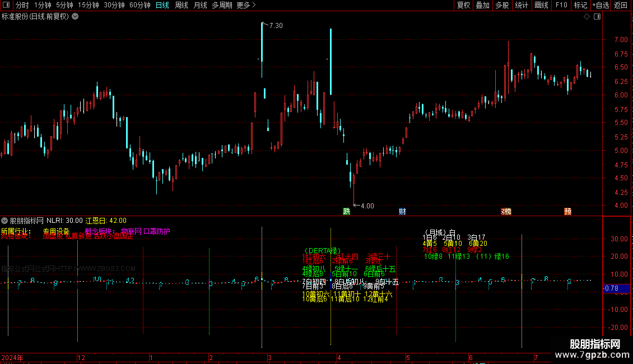
Task: Switch to 周线 weekly chart
Action: pos(181,5)
